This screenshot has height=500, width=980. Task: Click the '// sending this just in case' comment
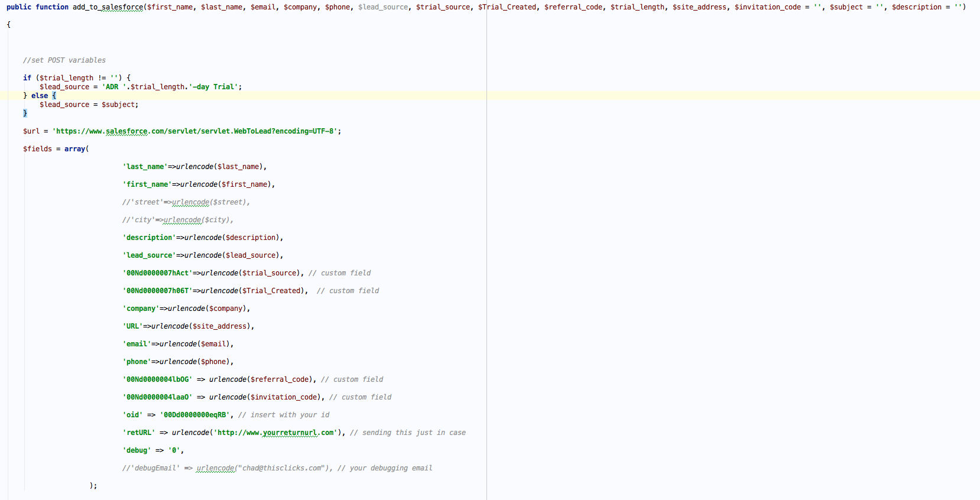408,433
